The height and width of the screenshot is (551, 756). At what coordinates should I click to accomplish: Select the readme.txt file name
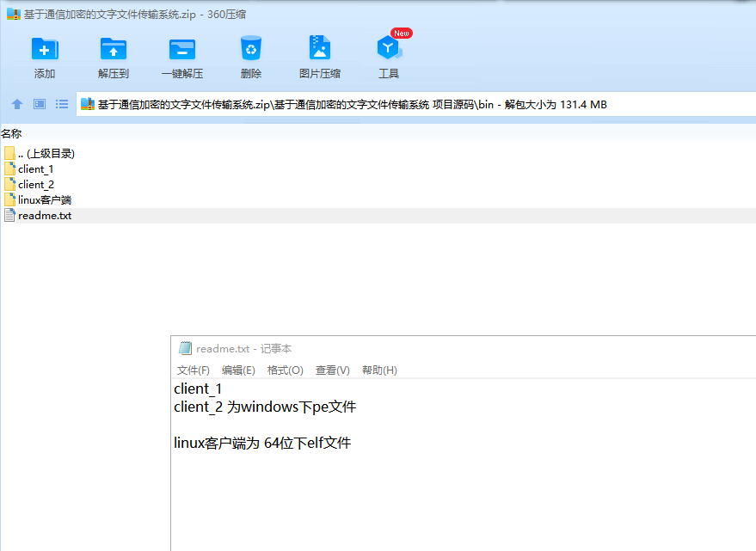pos(45,216)
